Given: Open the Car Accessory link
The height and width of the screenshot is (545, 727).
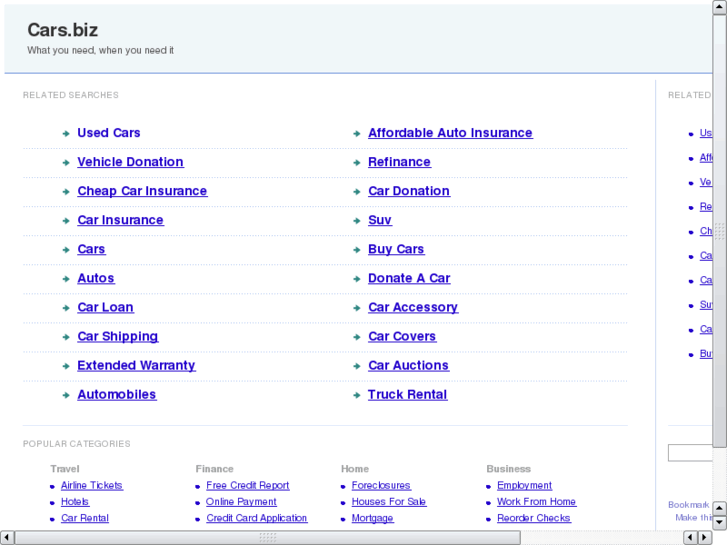Looking at the screenshot, I should pyautogui.click(x=413, y=308).
